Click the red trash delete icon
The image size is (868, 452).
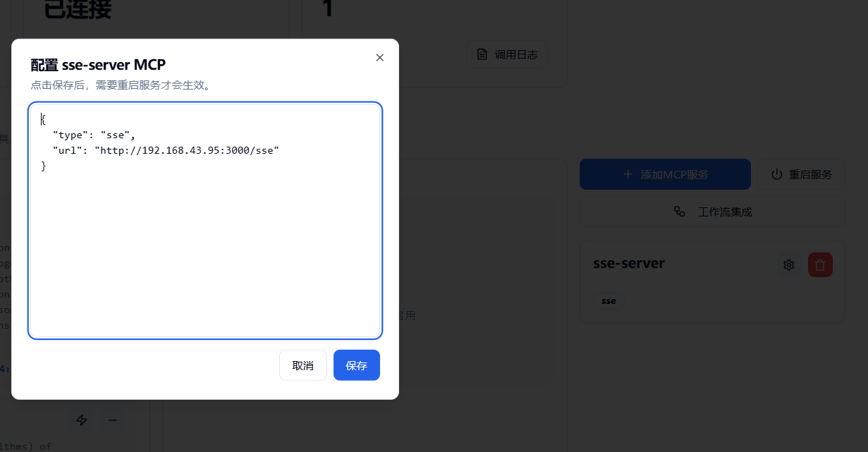coord(820,265)
